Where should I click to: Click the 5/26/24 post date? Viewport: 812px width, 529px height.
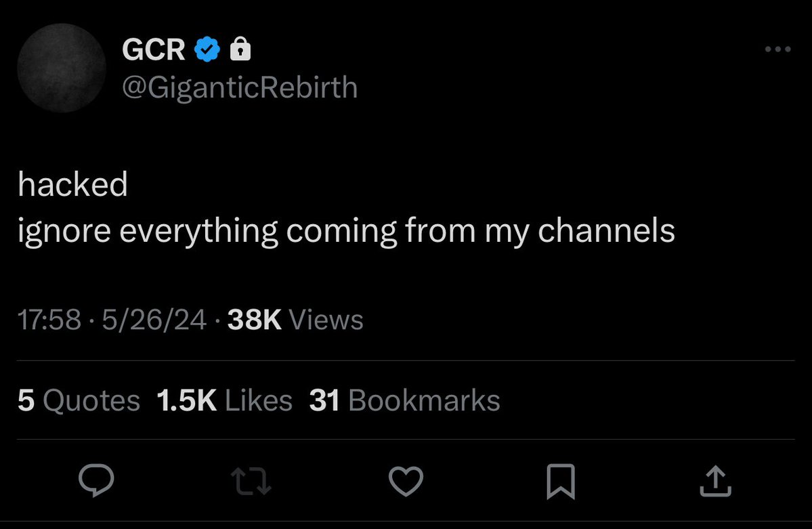(x=154, y=320)
